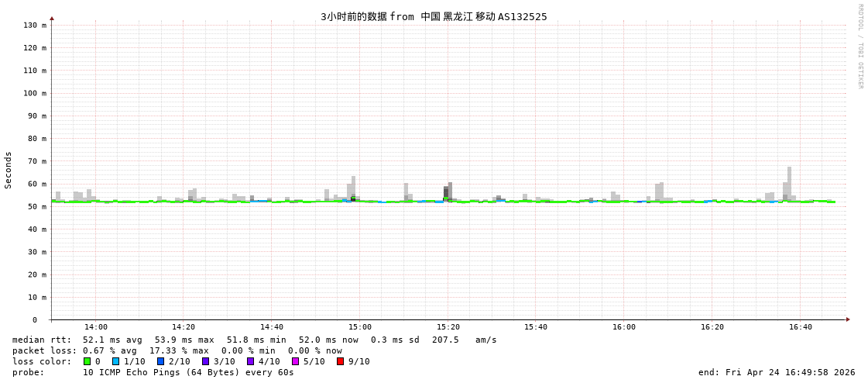The width and height of the screenshot is (868, 383).
Task: Click the probe ICMP Echo Pings description
Action: (153, 372)
